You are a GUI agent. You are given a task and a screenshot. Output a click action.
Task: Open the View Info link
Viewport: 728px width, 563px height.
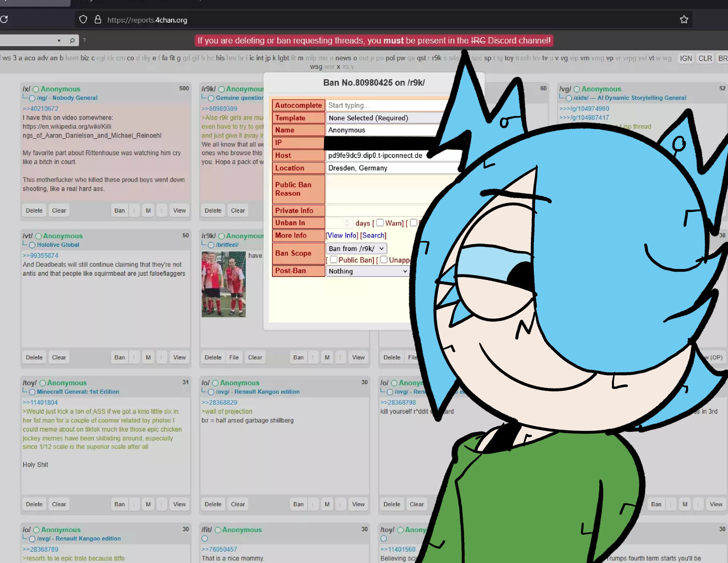coord(342,236)
